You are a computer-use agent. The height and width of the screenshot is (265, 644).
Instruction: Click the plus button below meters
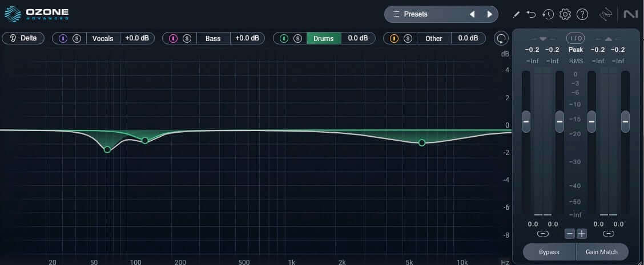[582, 234]
